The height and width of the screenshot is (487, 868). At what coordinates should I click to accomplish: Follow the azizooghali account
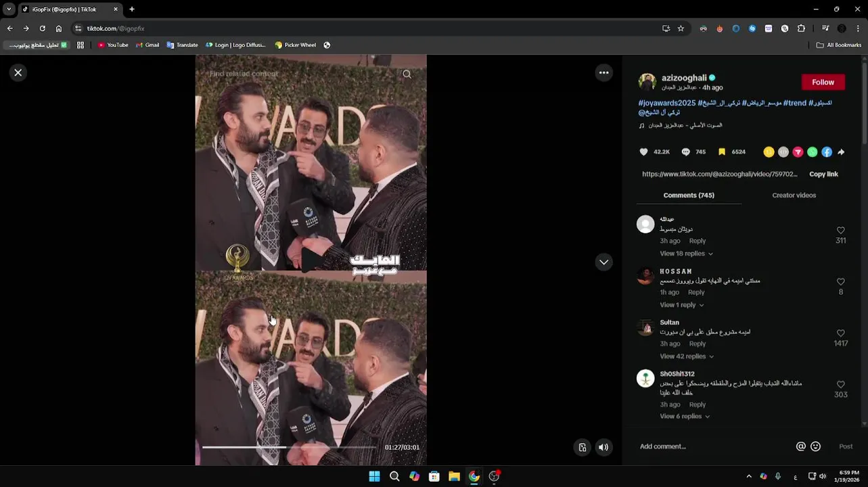tap(823, 82)
